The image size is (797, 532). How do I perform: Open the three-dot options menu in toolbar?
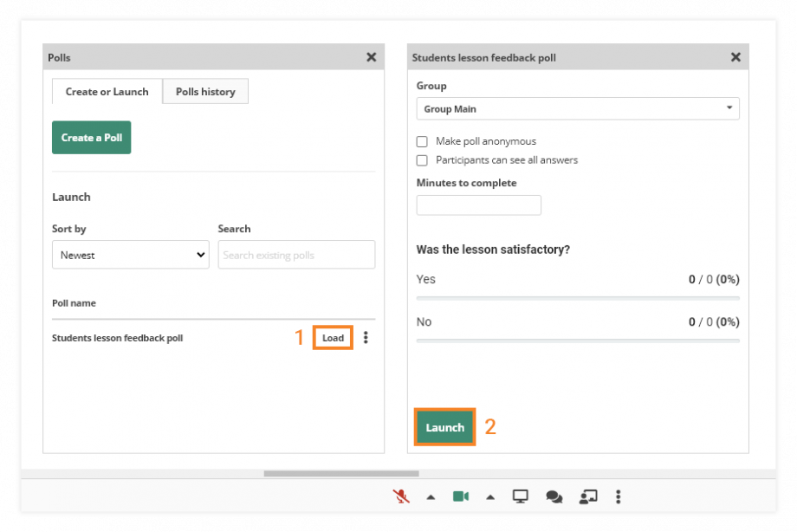[618, 496]
